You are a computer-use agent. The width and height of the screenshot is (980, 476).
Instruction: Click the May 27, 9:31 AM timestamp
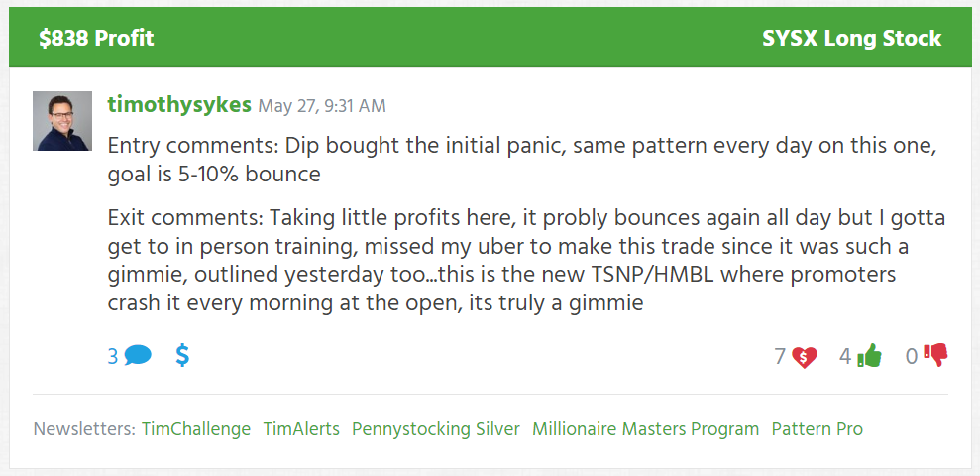322,106
